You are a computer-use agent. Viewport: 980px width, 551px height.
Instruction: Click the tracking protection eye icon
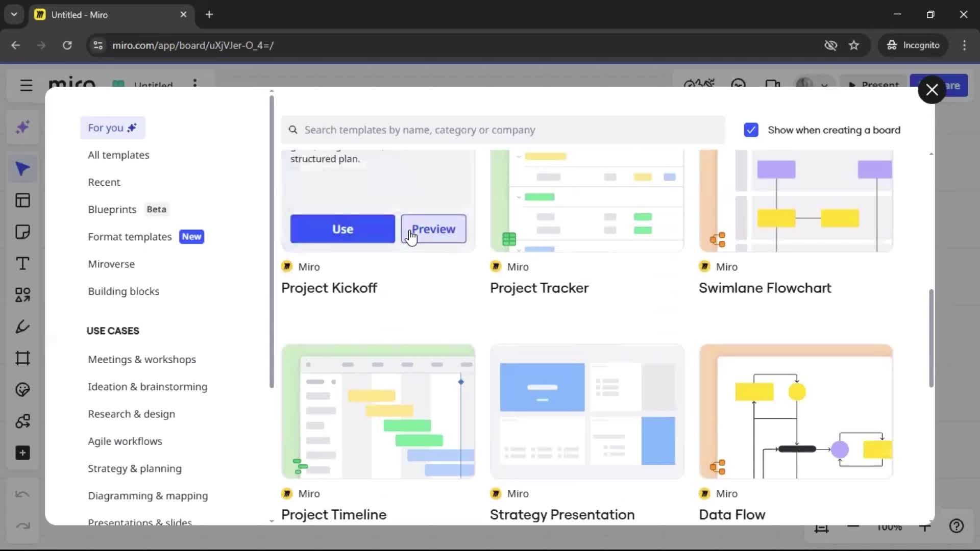[830, 45]
